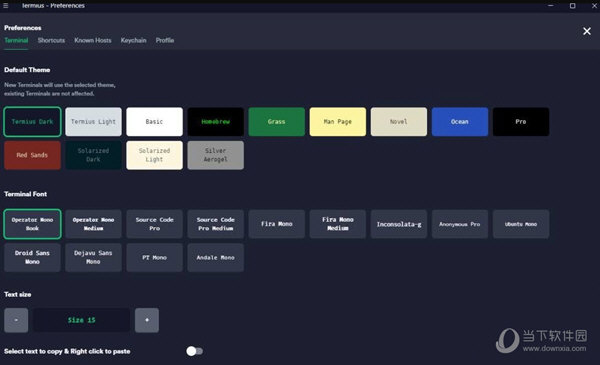
Task: Choose the Basic theme
Action: pyautogui.click(x=155, y=122)
